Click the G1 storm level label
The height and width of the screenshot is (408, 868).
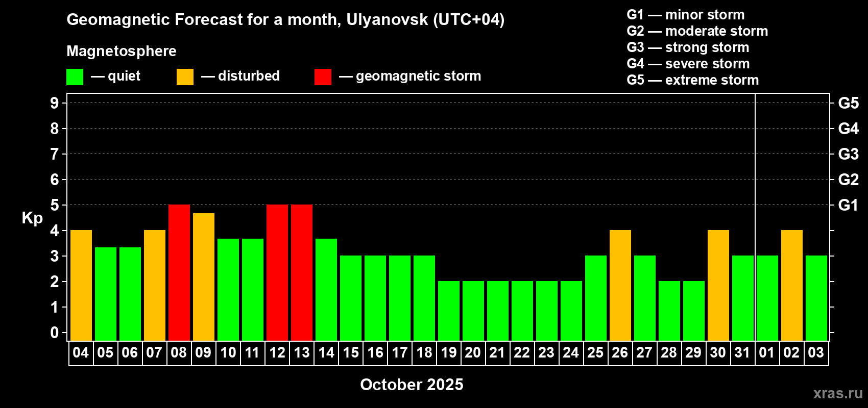point(848,205)
